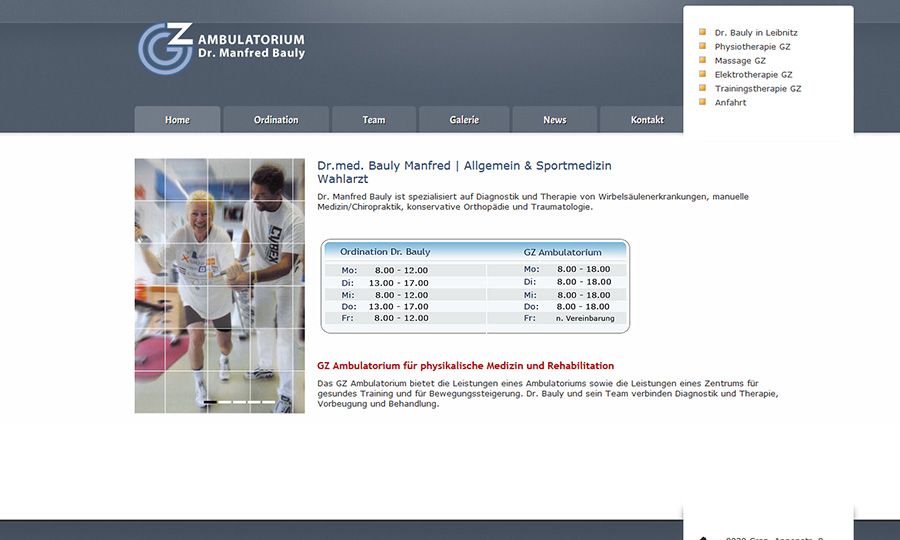The width and height of the screenshot is (900, 540).
Task: Click Ambulatorium Monday hours 8.00 - 18.00
Action: [x=583, y=269]
